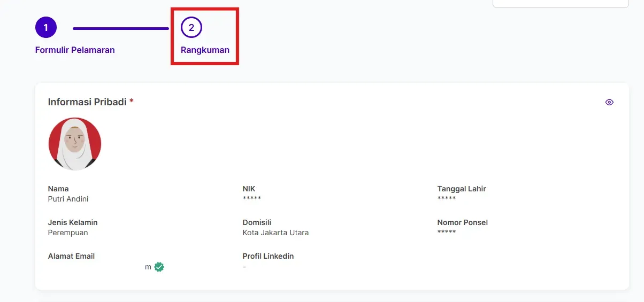Click the Alamat Email label
The height and width of the screenshot is (302, 644).
[x=71, y=256]
